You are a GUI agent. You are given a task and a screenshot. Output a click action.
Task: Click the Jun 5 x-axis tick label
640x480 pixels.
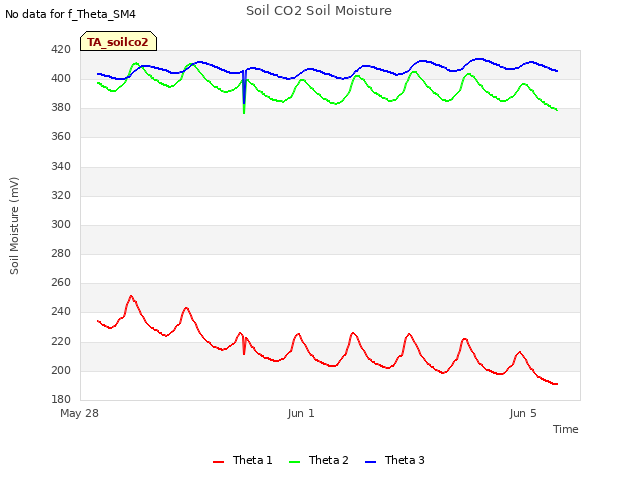coord(523,413)
